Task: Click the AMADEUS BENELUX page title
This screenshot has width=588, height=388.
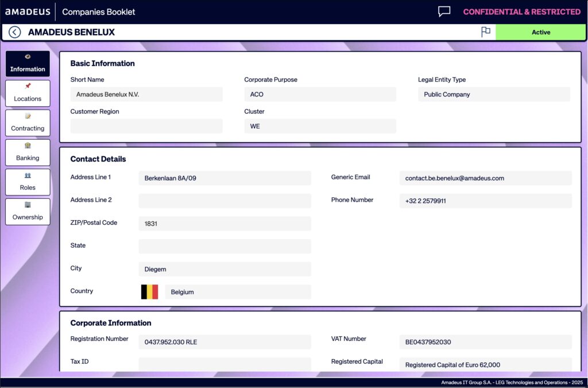Action: click(x=71, y=32)
